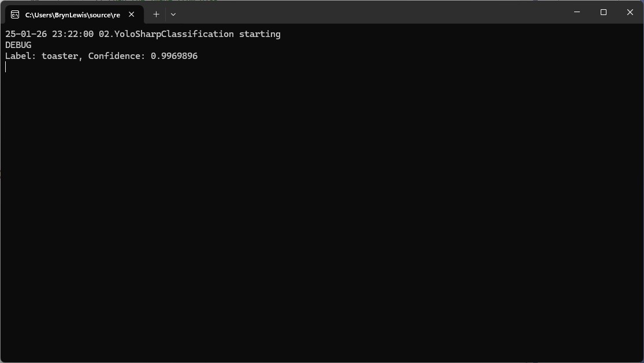Click the command prompt icon in the tab
Viewport: 644px width, 363px height.
[15, 14]
